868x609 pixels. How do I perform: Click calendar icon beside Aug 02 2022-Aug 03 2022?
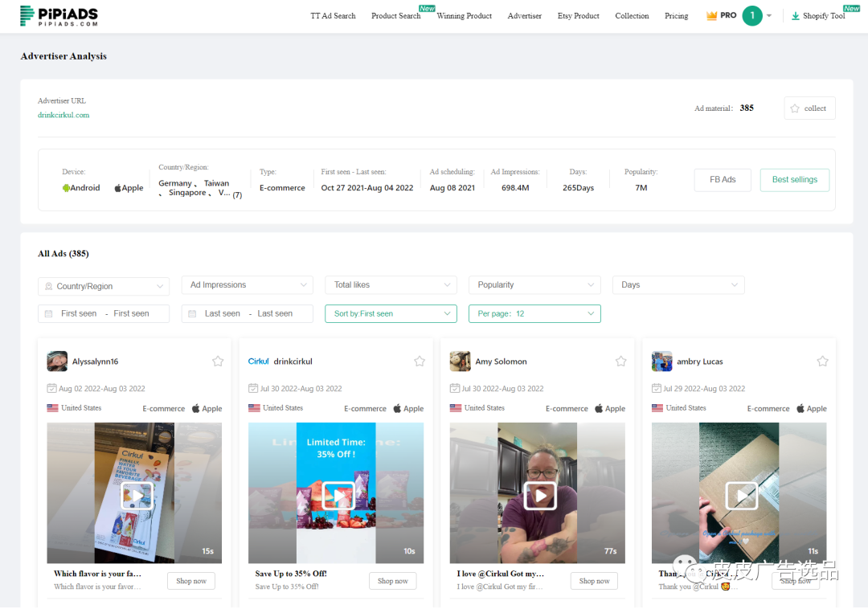[51, 388]
